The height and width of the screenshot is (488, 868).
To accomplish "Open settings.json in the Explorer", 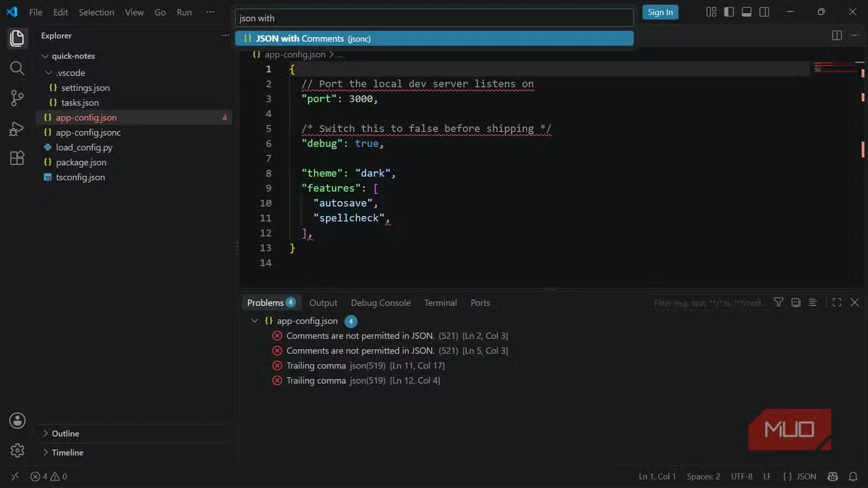I will (x=86, y=88).
